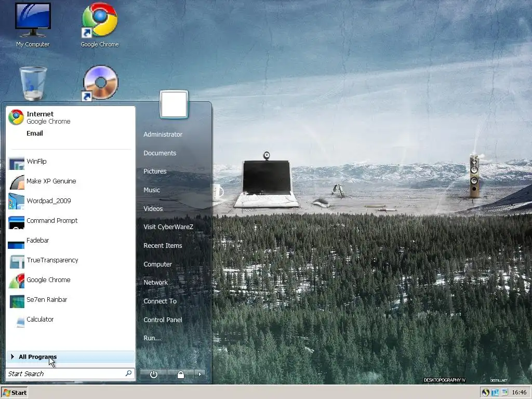The image size is (532, 399).
Task: Open Recent Items in the Start menu
Action: click(163, 246)
